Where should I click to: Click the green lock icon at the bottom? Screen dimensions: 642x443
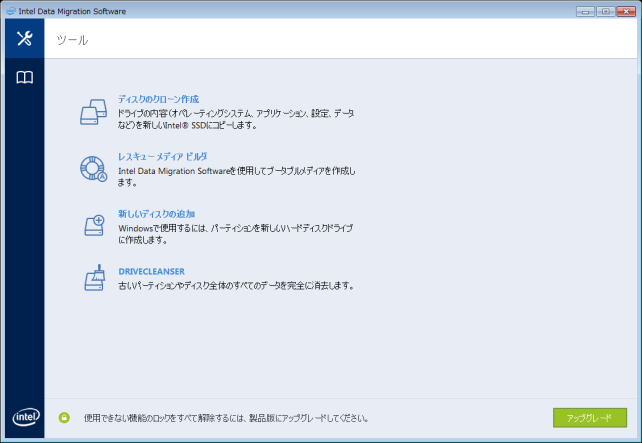point(64,418)
